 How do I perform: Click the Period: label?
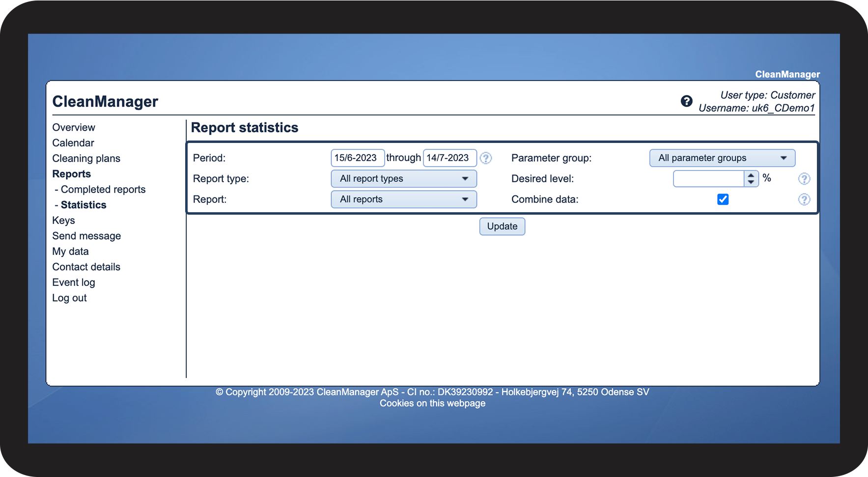pos(209,158)
